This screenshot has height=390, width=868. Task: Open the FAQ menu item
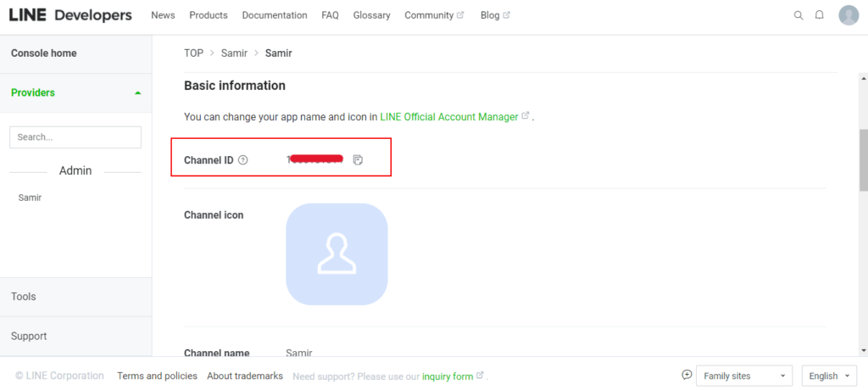pos(330,15)
